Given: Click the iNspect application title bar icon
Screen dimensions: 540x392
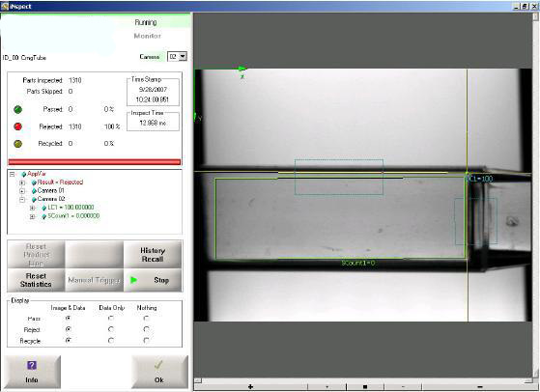Looking at the screenshot, I should [x=5, y=6].
